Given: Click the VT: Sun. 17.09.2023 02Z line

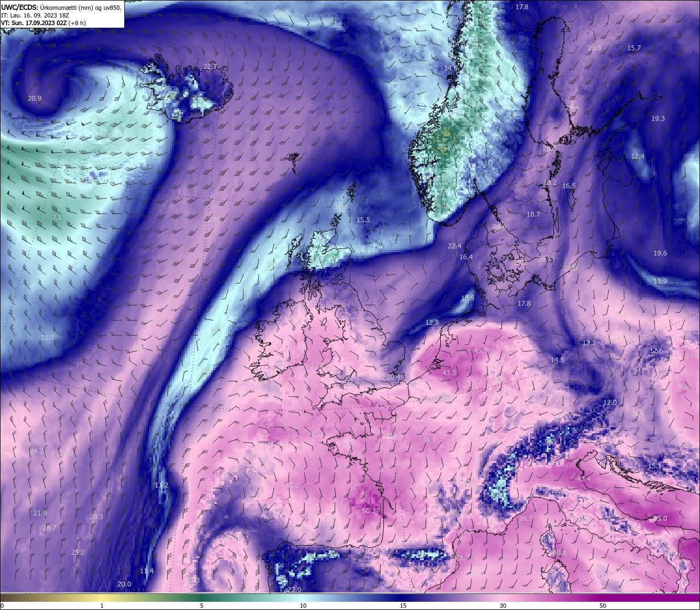Looking at the screenshot, I should point(44,23).
